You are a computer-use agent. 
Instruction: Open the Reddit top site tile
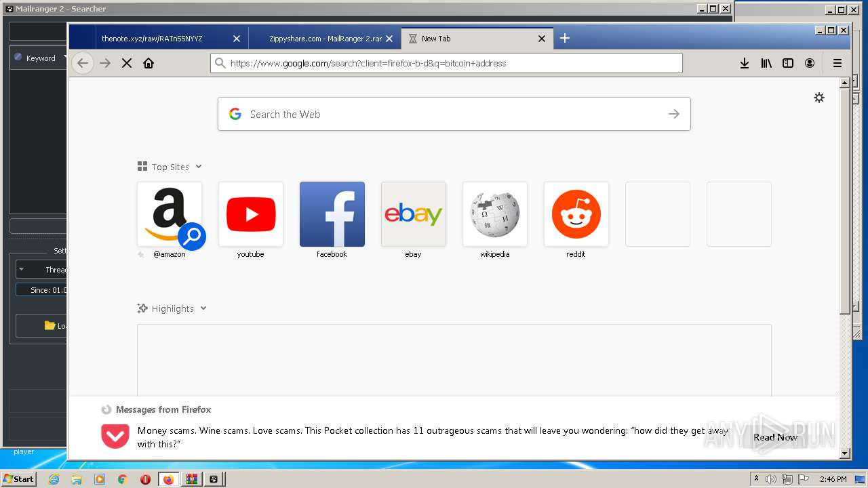(576, 214)
